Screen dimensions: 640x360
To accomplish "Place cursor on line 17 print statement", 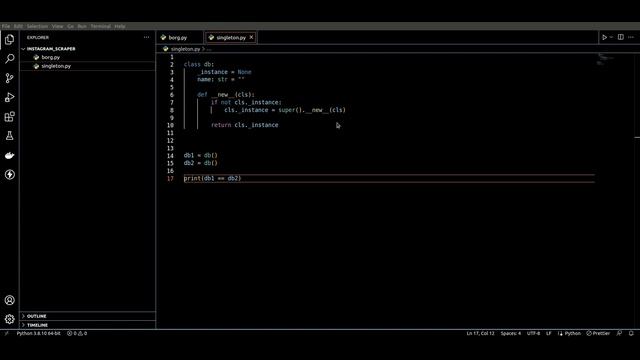I will pos(212,178).
